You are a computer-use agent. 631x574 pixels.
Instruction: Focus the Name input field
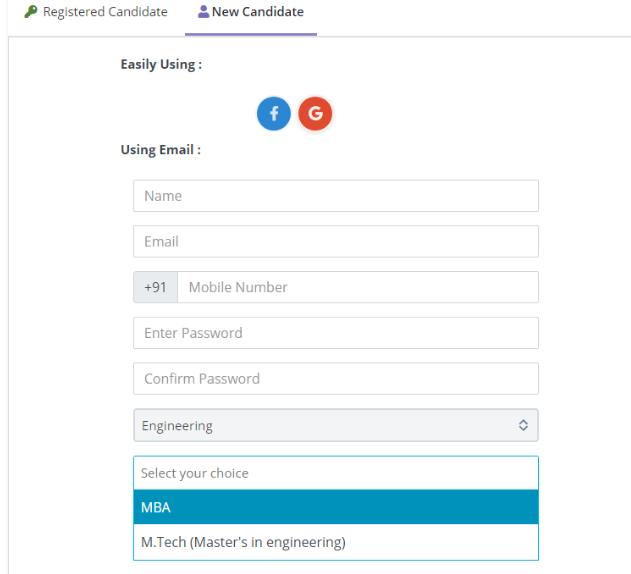pos(335,196)
